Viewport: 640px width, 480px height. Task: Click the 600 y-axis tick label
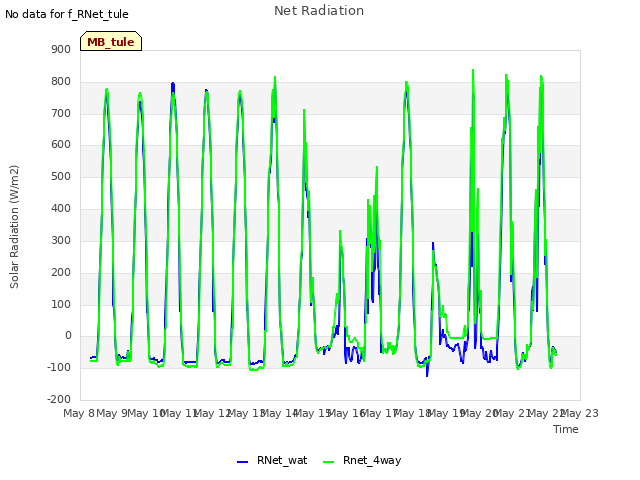pyautogui.click(x=61, y=144)
